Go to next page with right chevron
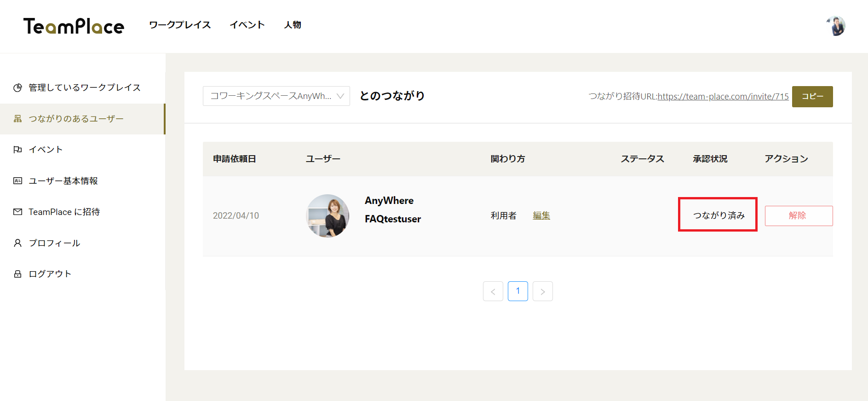This screenshot has width=868, height=401. 542,291
